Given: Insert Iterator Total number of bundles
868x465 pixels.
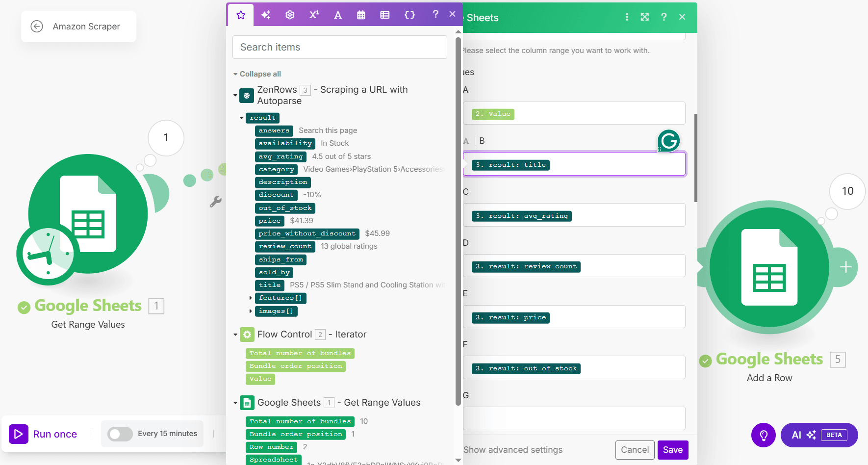Looking at the screenshot, I should 300,353.
